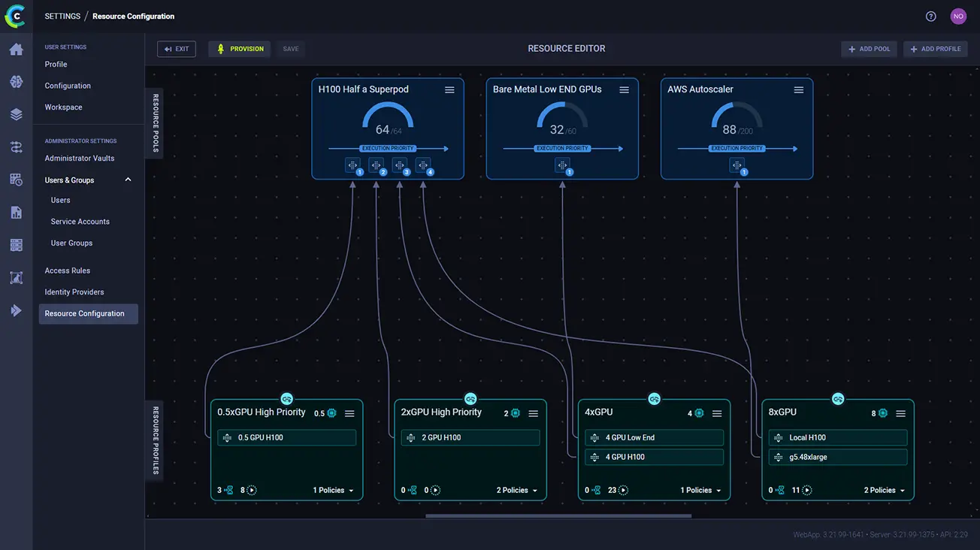The image size is (980, 550).
Task: Click the PROVISION button
Action: point(239,48)
